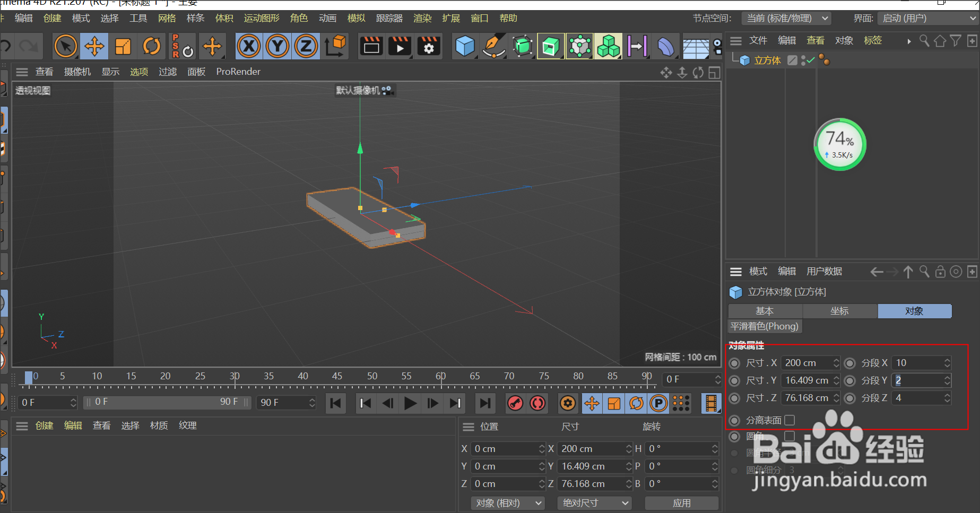Jump to the end of animation
This screenshot has width=980, height=513.
[485, 404]
